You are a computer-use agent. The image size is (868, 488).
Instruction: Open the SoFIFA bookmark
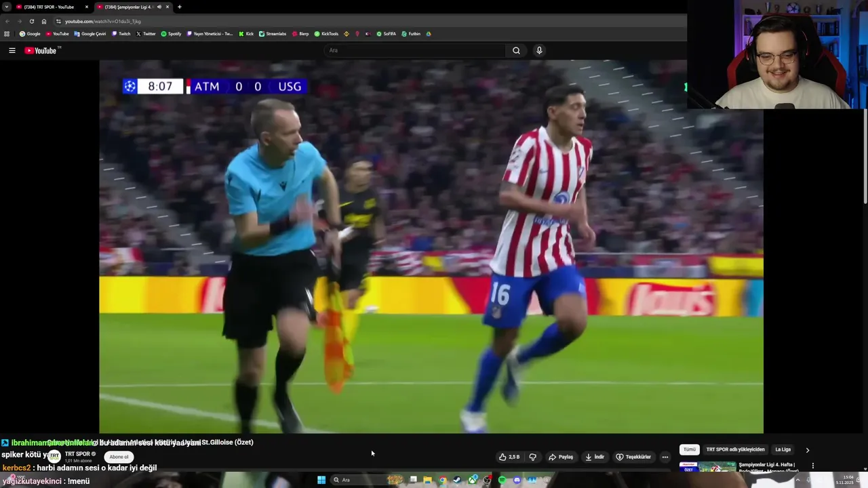387,33
